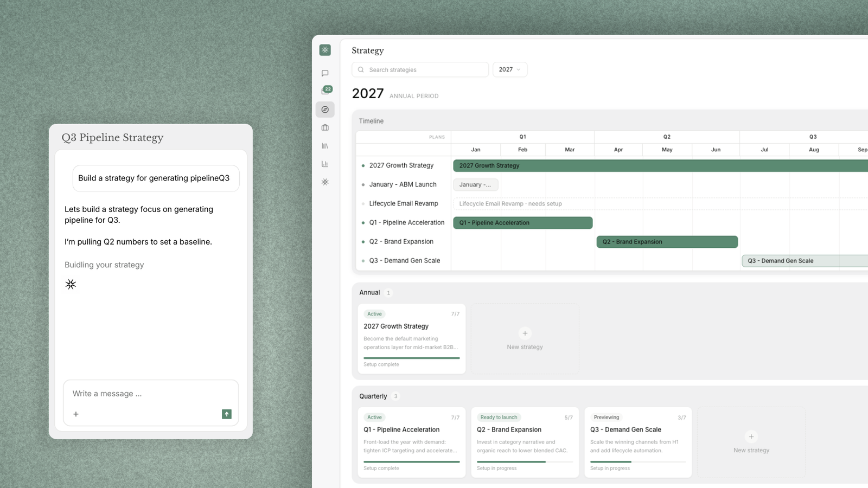Screen dimensions: 868x488
Task: Click progress bar on Q3 - Demand Gen Scale card
Action: point(638,462)
